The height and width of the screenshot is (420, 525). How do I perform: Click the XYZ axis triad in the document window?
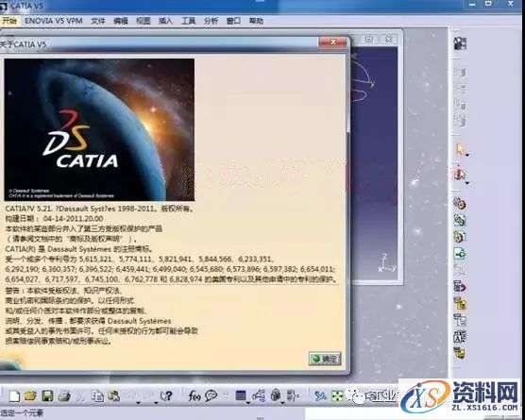click(x=387, y=263)
